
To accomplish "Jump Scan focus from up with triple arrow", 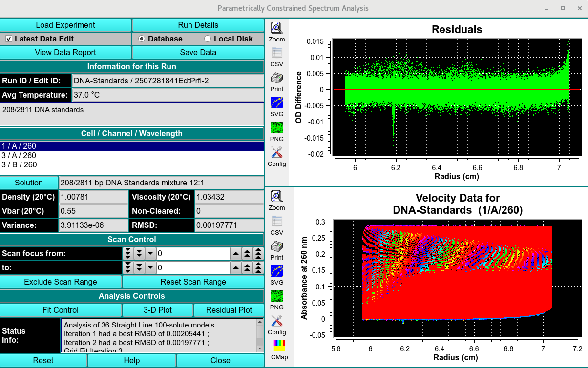I will [x=258, y=254].
